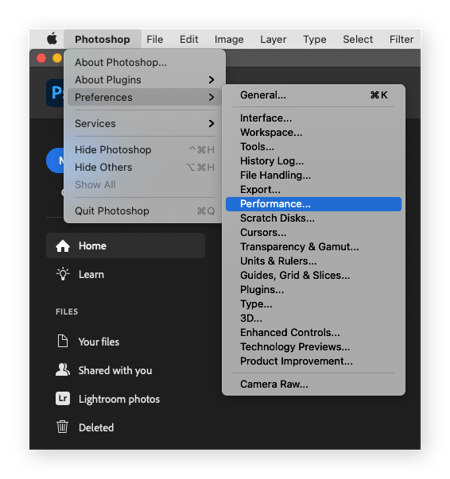450x479 pixels.
Task: Open the Filter menu
Action: pos(401,39)
